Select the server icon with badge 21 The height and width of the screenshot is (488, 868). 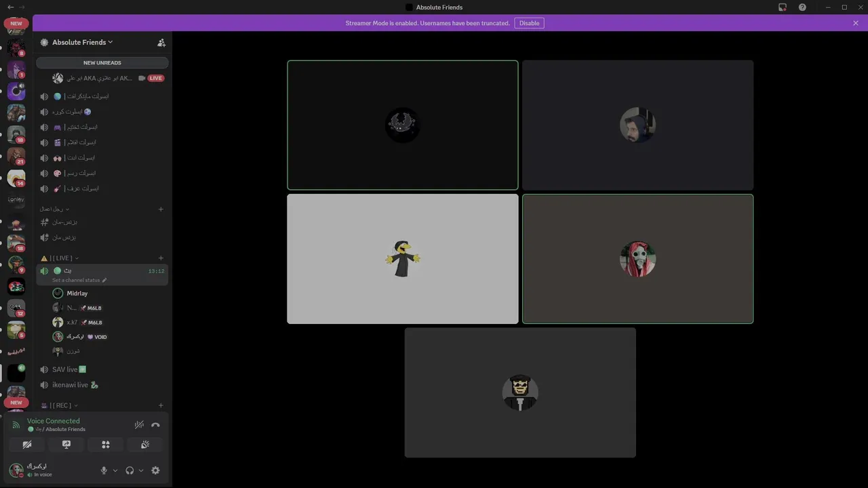coord(16,157)
